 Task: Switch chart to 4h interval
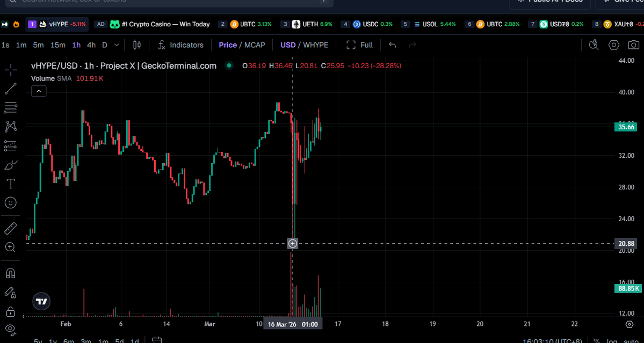click(92, 45)
